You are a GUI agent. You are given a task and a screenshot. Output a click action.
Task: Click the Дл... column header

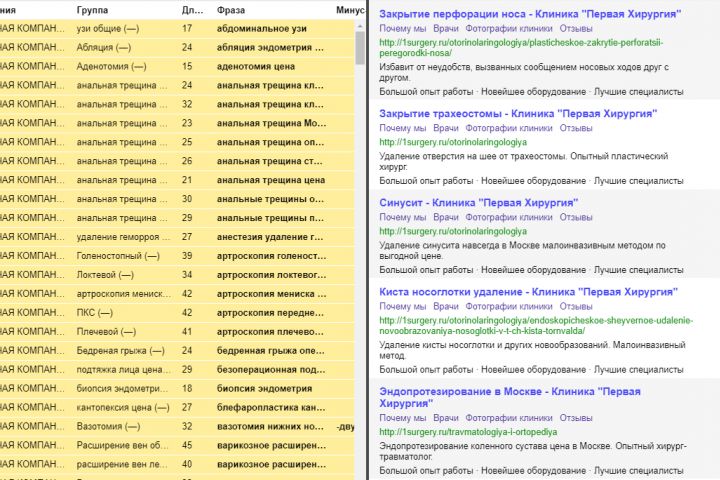[192, 10]
